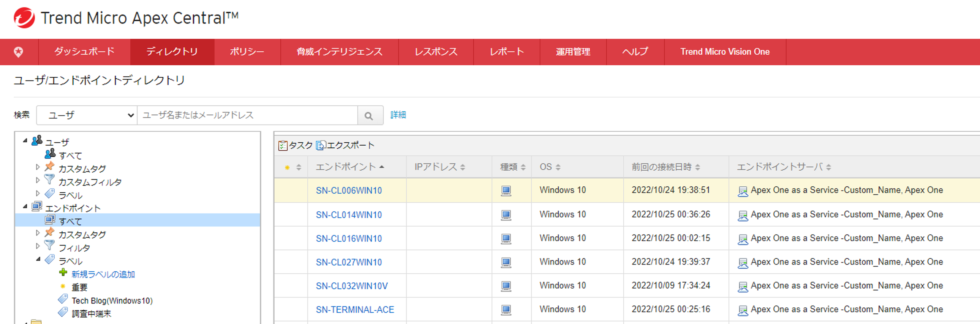Collapse the エンドポイント ラベル node

click(38, 259)
